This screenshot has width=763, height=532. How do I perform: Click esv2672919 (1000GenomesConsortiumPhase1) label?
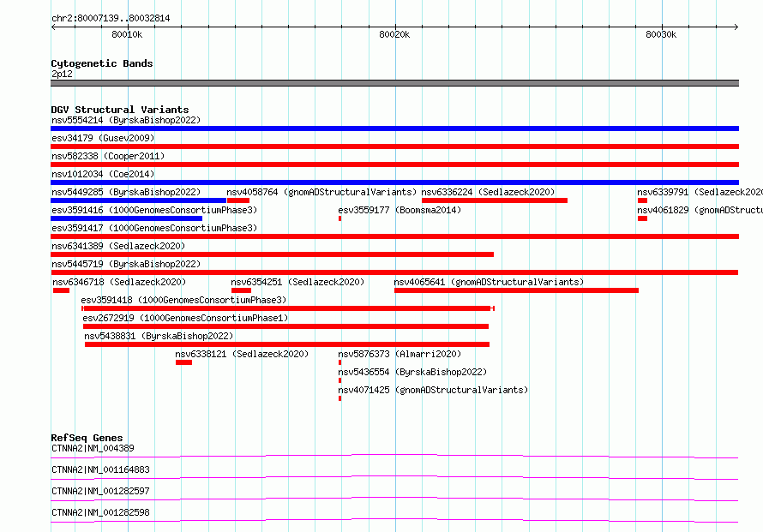(x=185, y=318)
